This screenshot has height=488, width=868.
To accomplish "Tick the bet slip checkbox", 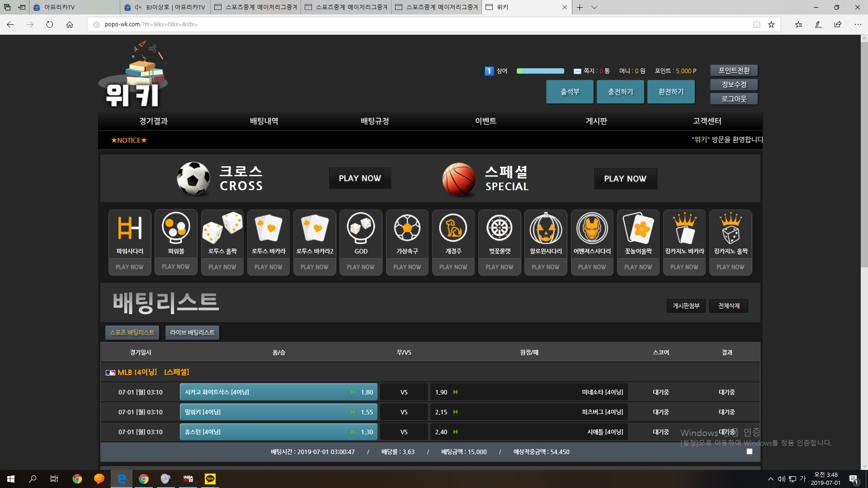I will [x=750, y=451].
